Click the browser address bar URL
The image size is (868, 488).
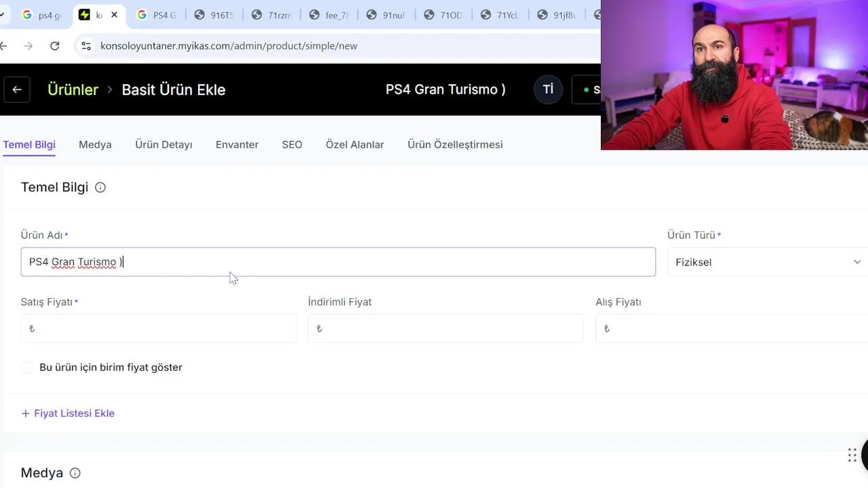click(229, 46)
